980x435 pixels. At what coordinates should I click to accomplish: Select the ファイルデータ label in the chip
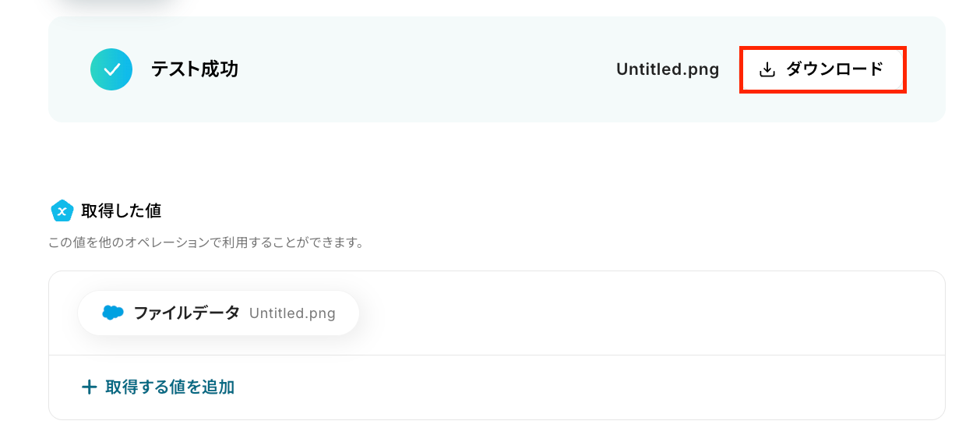click(187, 313)
